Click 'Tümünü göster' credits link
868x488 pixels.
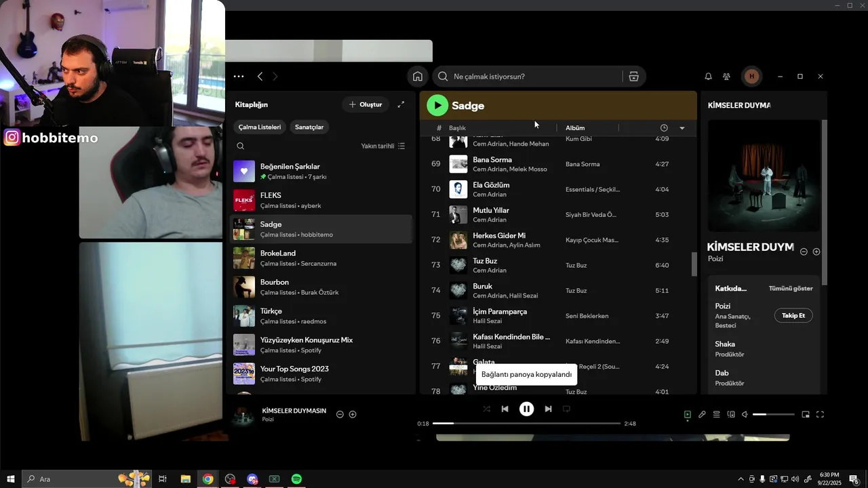[x=791, y=289]
